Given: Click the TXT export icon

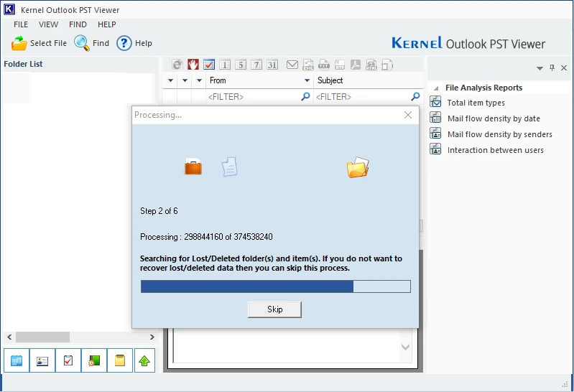Looking at the screenshot, I should coord(323,65).
